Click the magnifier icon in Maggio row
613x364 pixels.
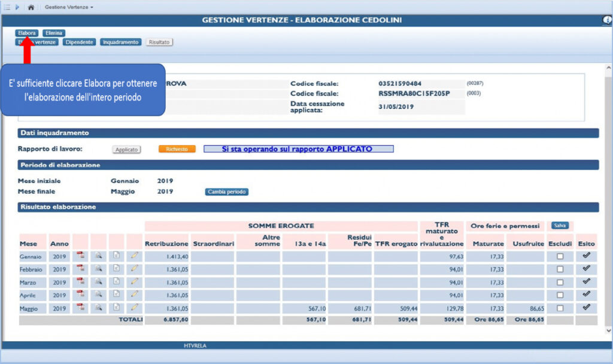[x=99, y=307]
